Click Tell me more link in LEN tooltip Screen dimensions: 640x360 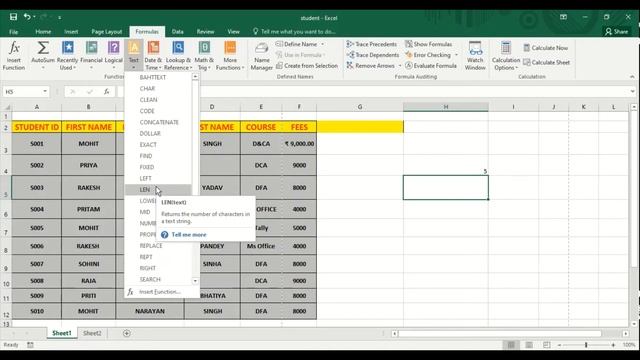[x=189, y=235]
